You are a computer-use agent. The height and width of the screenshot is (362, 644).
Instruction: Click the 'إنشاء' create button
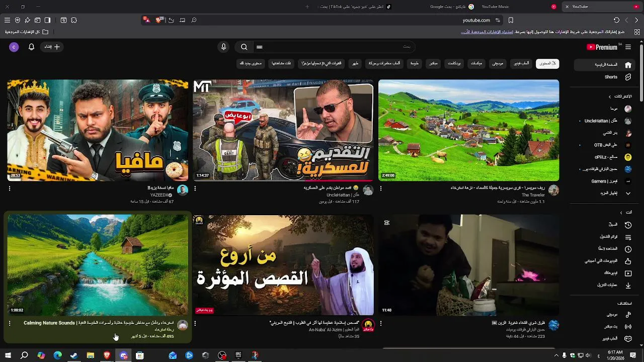(52, 47)
